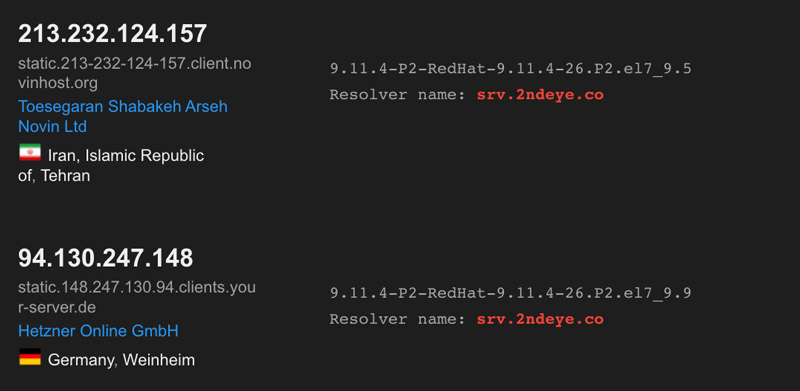Screen dimensions: 800x391
Task: Click the Germany flag icon
Action: 30,357
